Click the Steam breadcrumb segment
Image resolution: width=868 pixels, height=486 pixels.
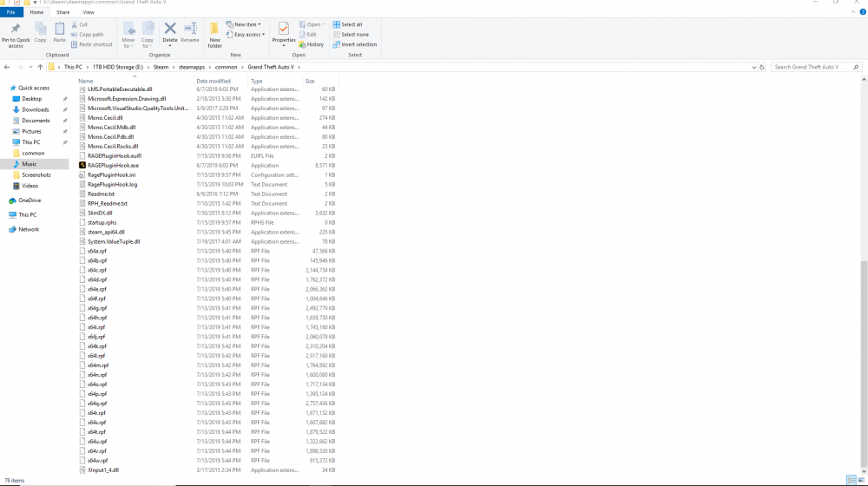tap(161, 67)
